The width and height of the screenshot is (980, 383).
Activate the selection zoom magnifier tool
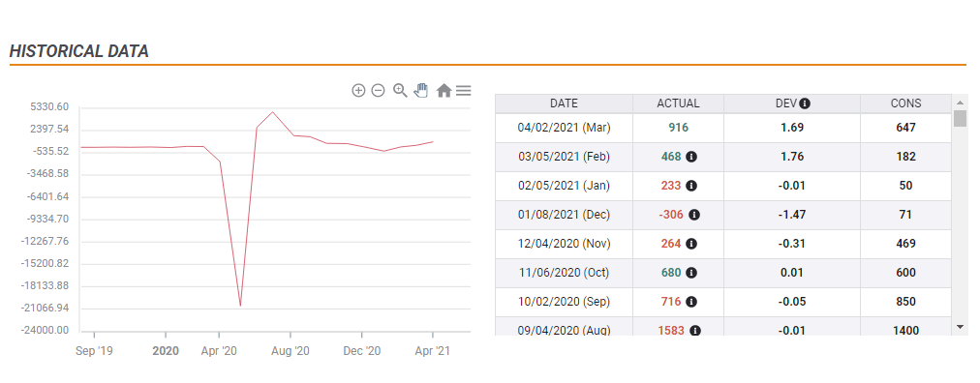pyautogui.click(x=400, y=91)
